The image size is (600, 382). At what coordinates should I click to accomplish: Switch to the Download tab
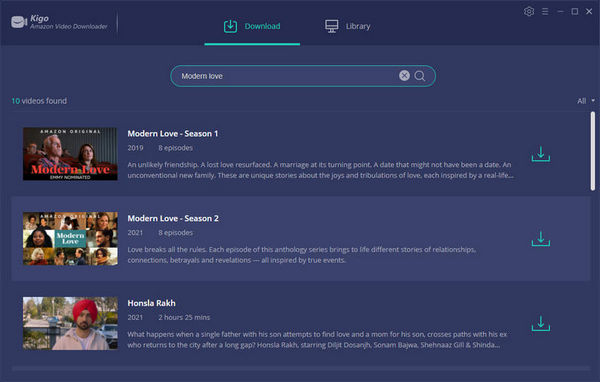pyautogui.click(x=252, y=26)
